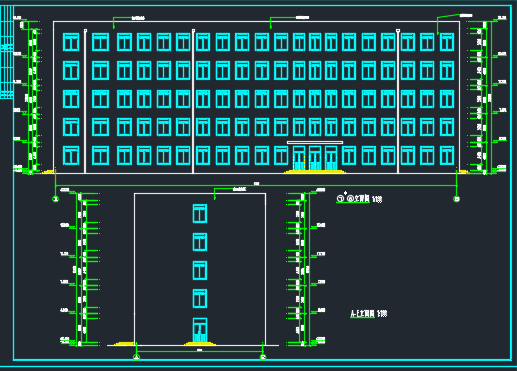Viewport: 517px width, 371px height.
Task: Select the top-floor window on the side elevation
Action: (200, 213)
